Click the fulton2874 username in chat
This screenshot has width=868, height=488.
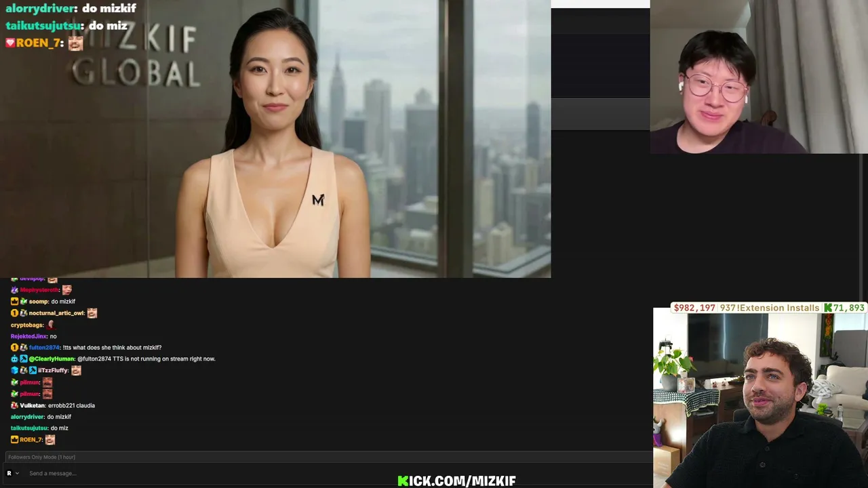pos(44,348)
